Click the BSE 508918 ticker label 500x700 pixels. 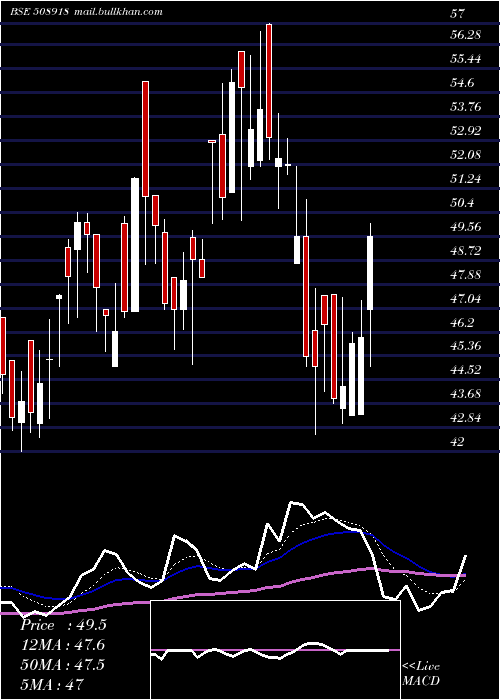point(40,12)
